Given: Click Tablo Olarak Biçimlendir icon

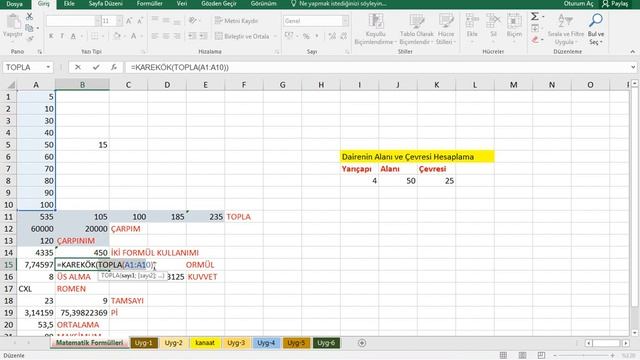Looking at the screenshot, I should [x=417, y=21].
